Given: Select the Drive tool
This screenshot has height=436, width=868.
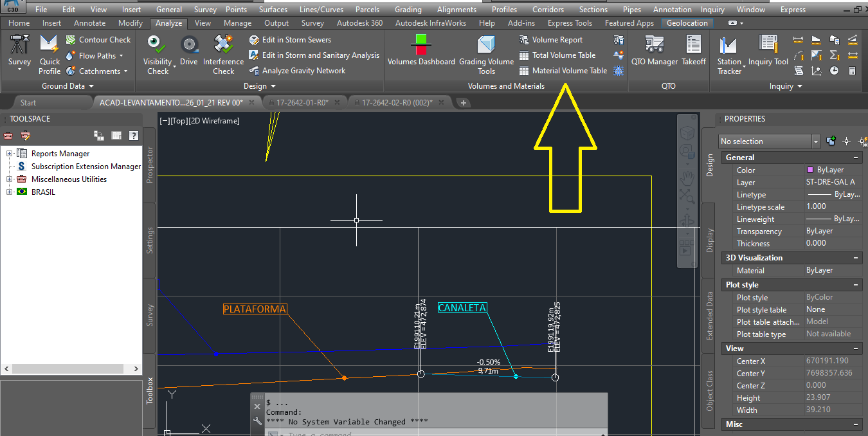Looking at the screenshot, I should 188,51.
